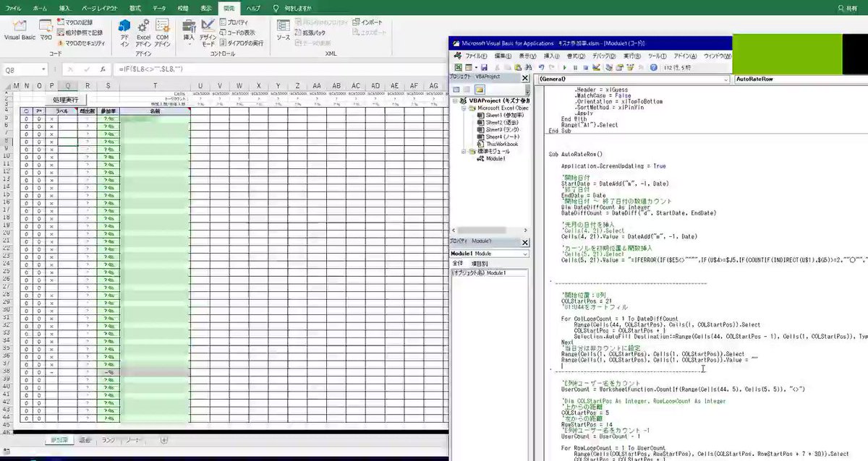Screen dimensions: 868x461
Task: Open VBA ツール(T) menu
Action: [658, 56]
